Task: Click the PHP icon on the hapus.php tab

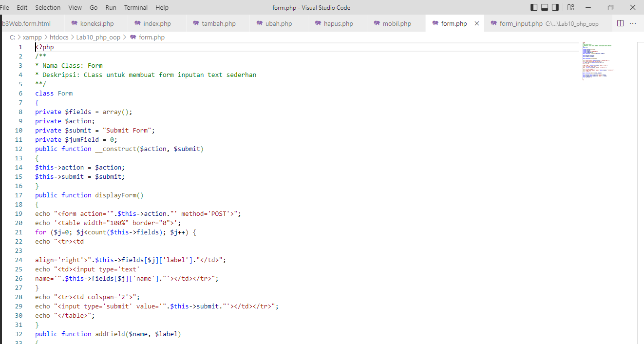Action: point(319,23)
